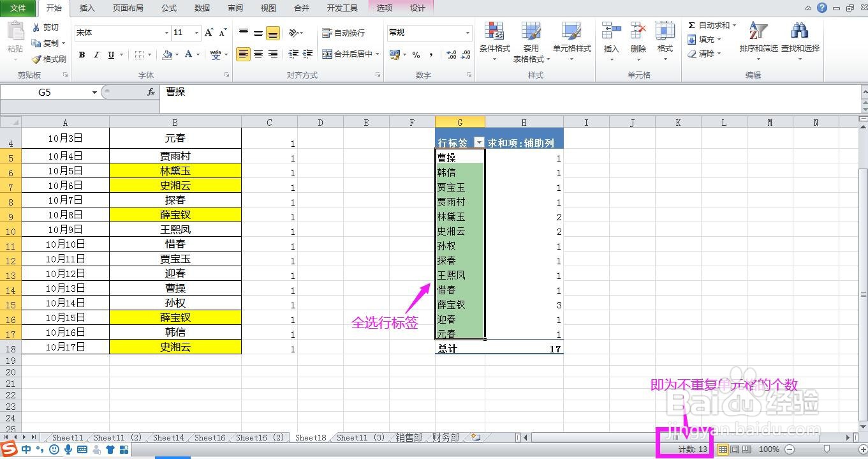Viewport: 868px width, 459px height.
Task: Click the font color A icon
Action: point(189,55)
